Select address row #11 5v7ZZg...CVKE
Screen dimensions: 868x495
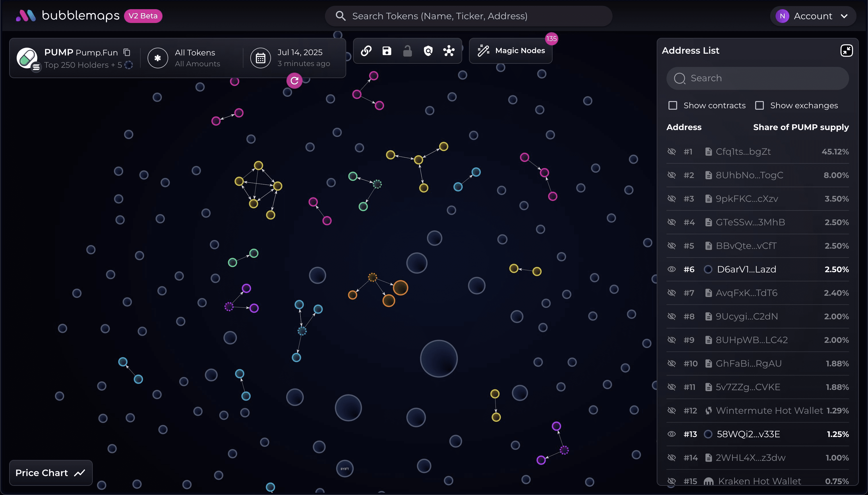tap(757, 387)
